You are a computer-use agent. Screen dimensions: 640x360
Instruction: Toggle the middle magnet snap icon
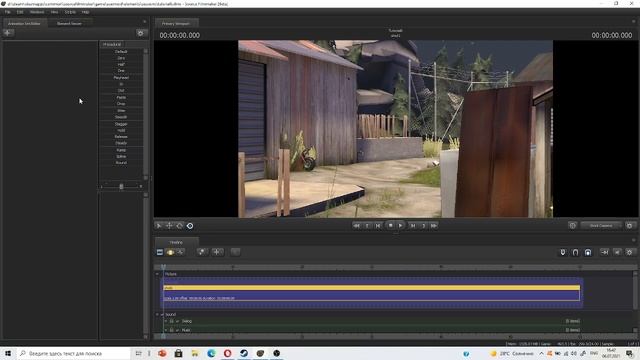575,253
